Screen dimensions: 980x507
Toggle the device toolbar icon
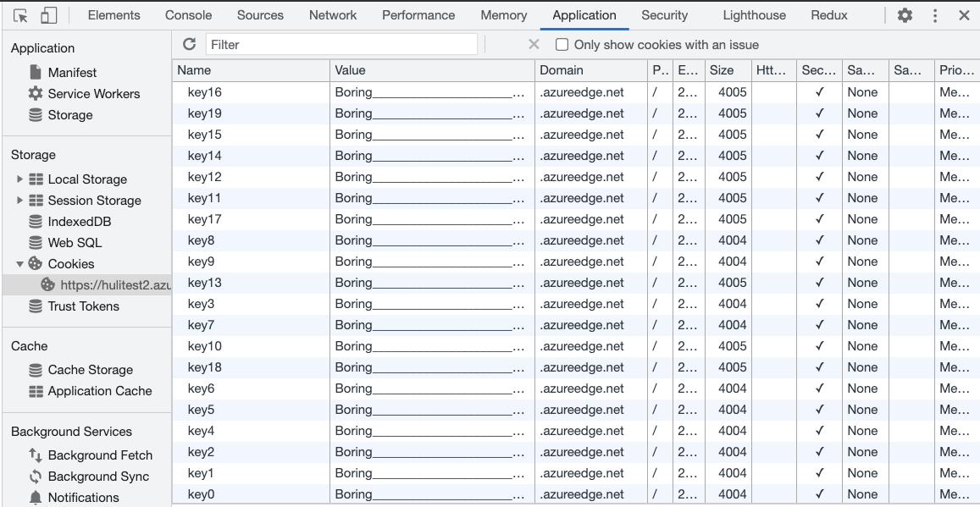point(48,15)
